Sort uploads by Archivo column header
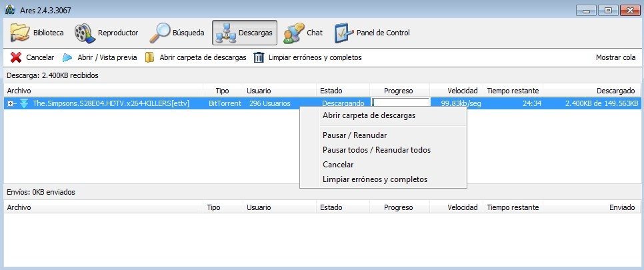 pos(105,207)
